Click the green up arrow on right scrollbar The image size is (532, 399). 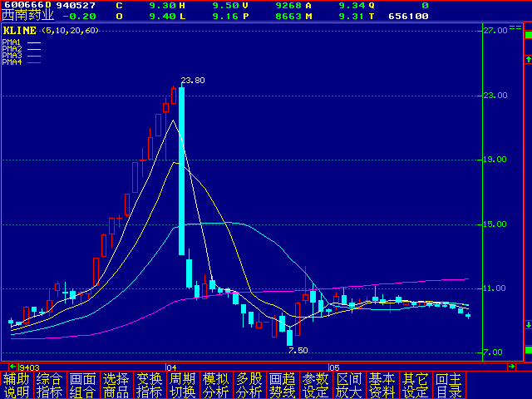[x=527, y=59]
